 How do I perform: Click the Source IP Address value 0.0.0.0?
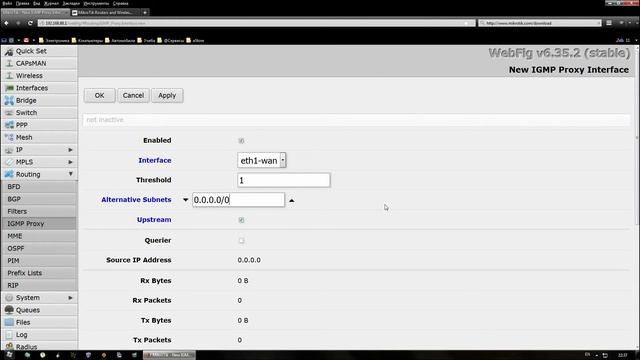tap(249, 260)
